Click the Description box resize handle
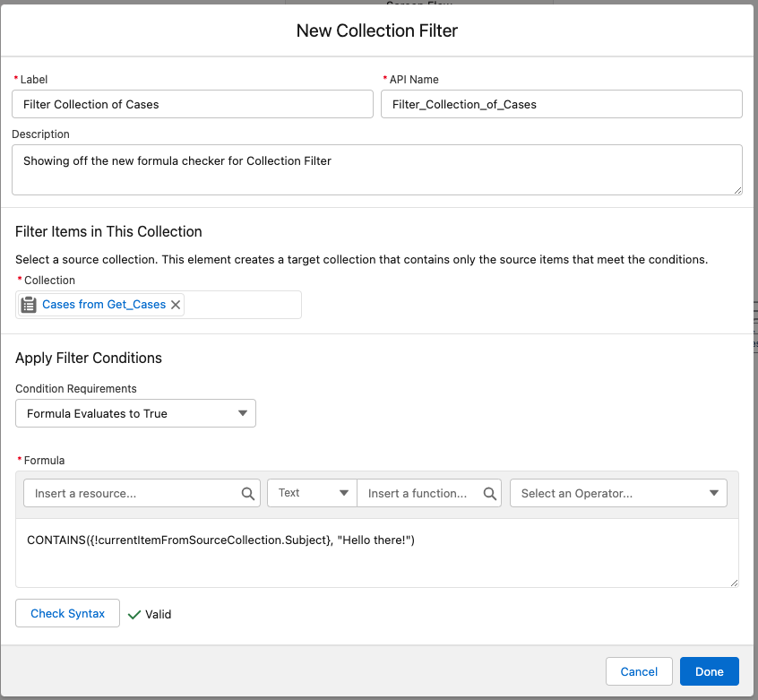Screen dimensions: 758x700 click(737, 189)
